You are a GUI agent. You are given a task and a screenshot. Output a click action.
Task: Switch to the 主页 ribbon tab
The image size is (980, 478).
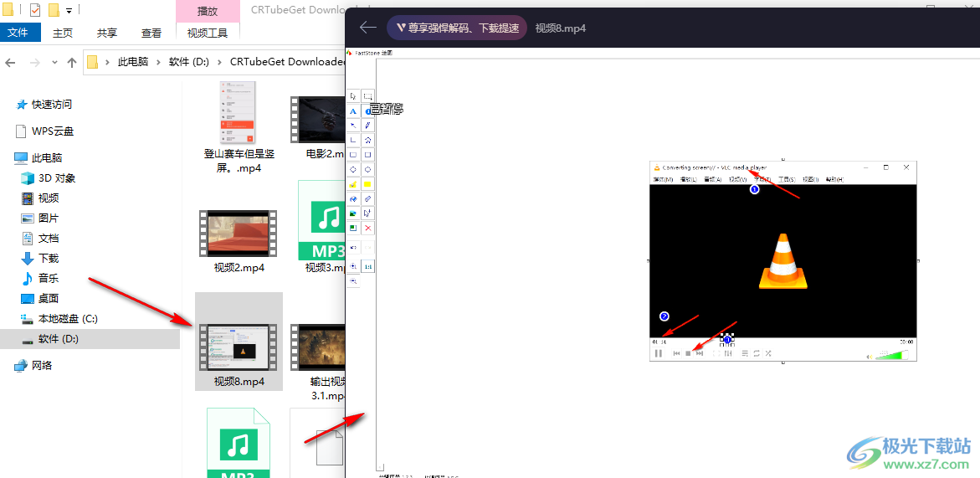[63, 33]
